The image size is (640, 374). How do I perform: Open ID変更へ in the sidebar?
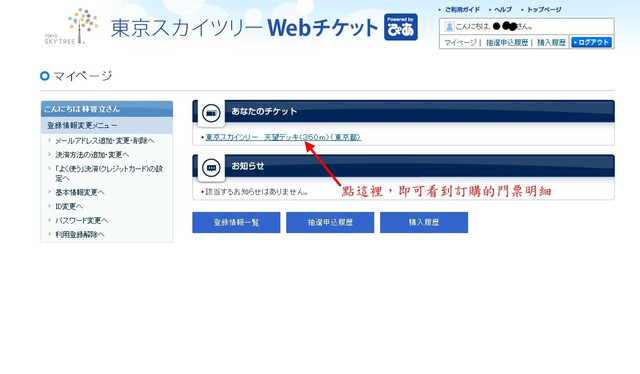pyautogui.click(x=69, y=206)
